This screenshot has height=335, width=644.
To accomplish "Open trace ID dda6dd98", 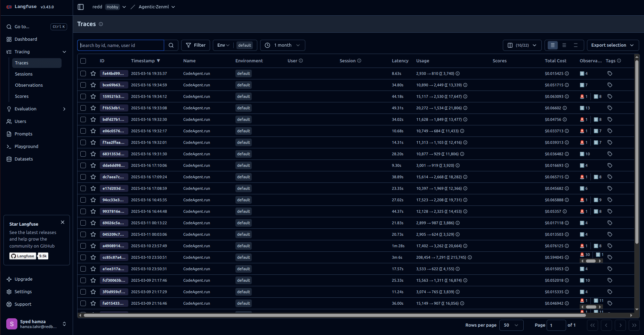I will pos(114,165).
